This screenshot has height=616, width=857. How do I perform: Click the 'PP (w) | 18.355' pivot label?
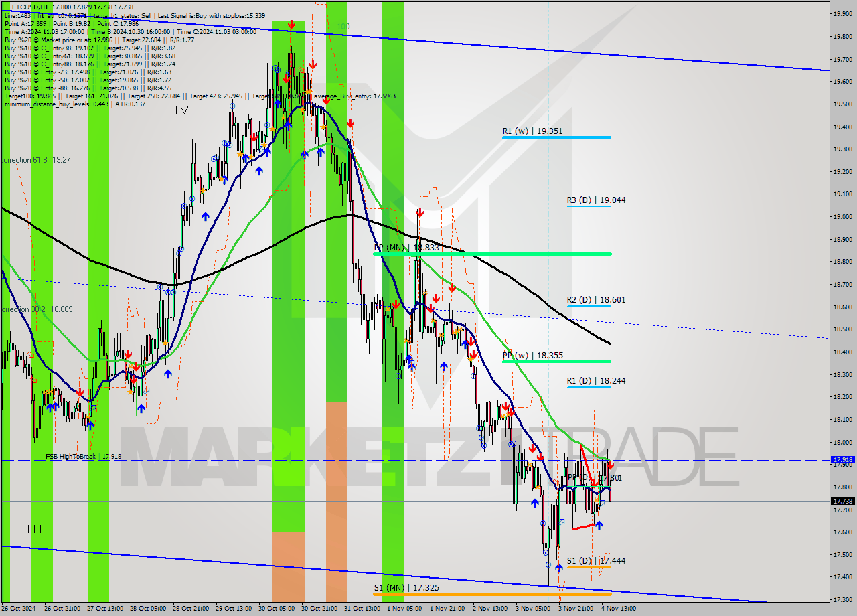pos(532,356)
